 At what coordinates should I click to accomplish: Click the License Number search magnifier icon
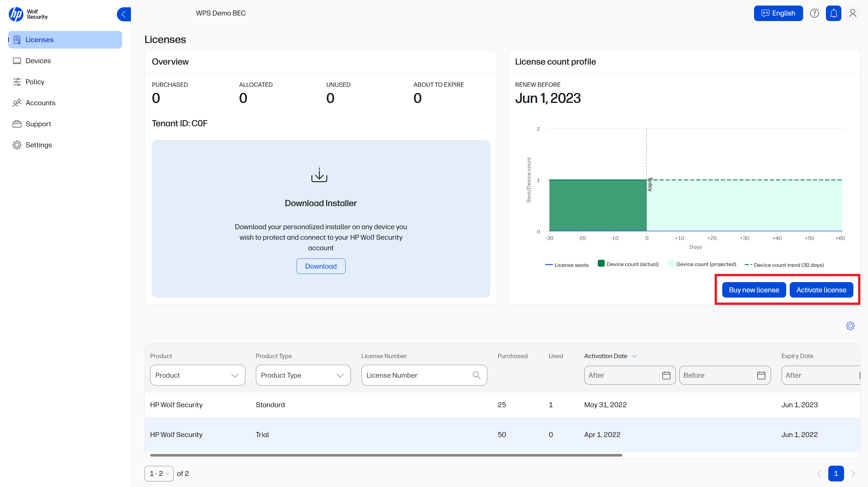[x=477, y=375]
